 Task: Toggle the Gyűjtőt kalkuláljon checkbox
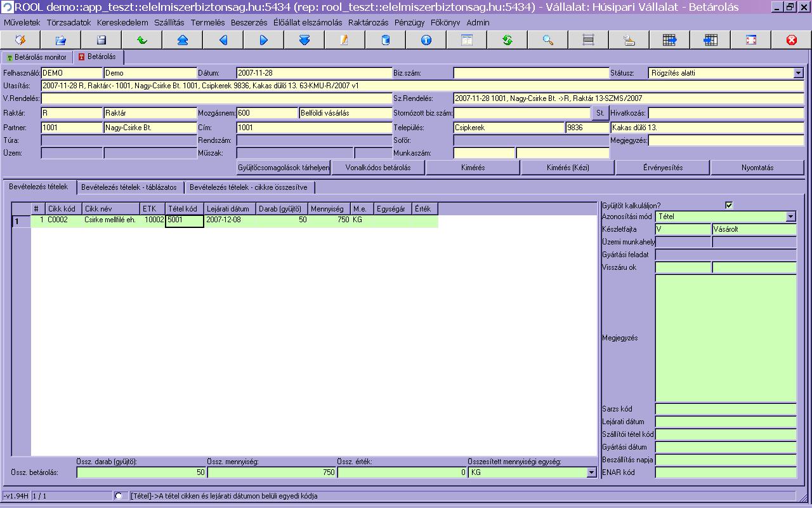729,205
